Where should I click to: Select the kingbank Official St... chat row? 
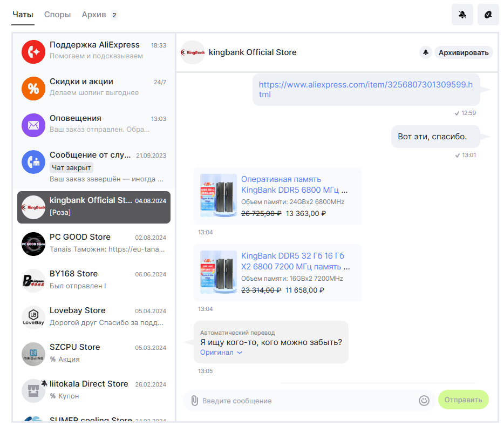click(94, 207)
